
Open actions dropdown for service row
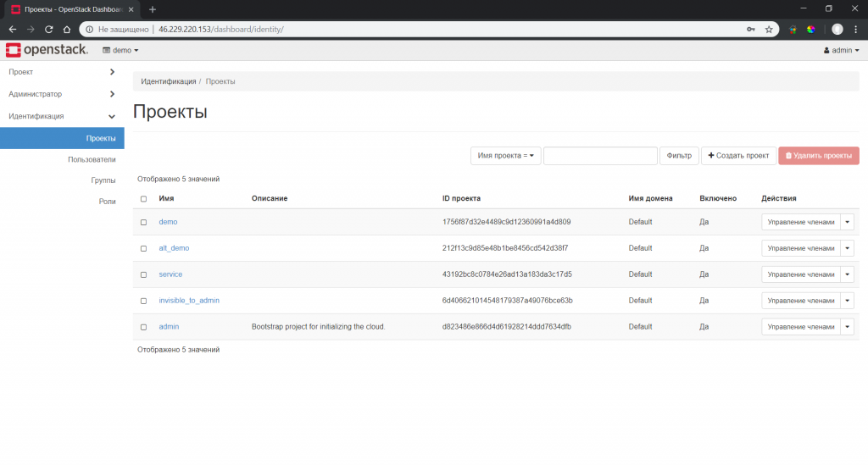tap(847, 274)
